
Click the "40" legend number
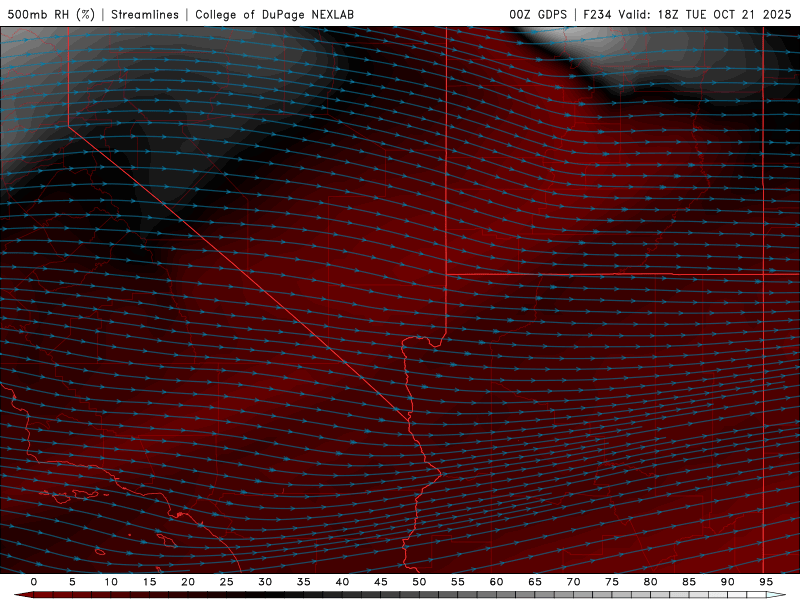(342, 582)
